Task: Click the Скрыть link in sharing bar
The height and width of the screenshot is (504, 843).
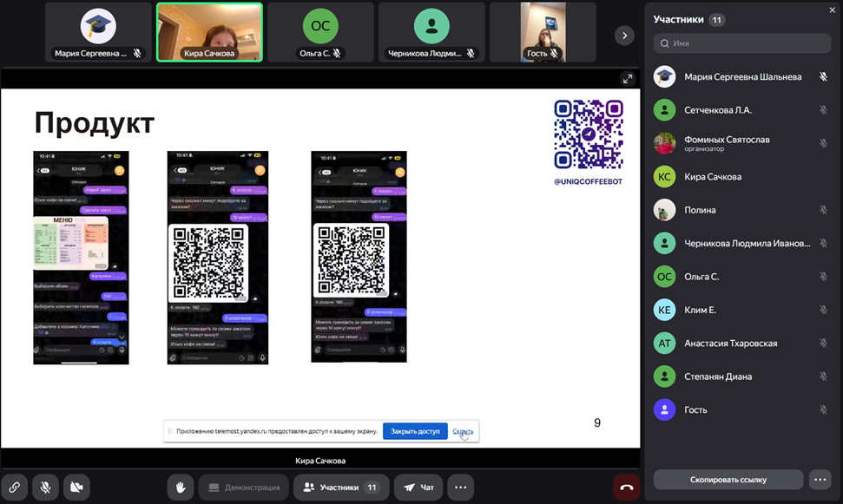Action: coord(463,431)
